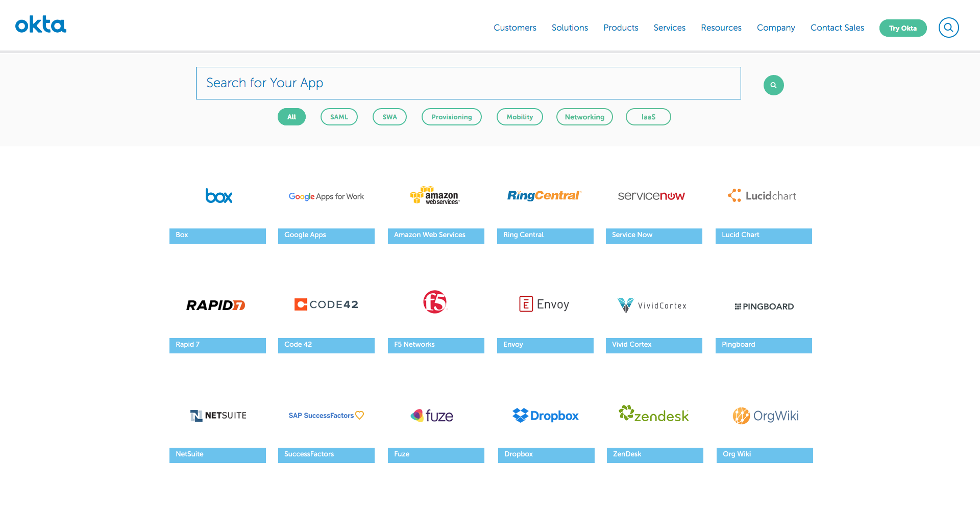Select the All filter pill
This screenshot has width=980, height=513.
point(291,117)
